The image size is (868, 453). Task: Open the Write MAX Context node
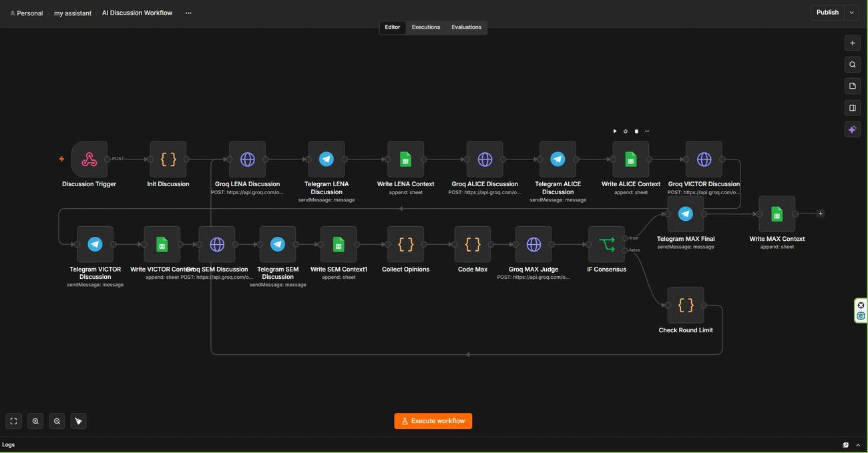pyautogui.click(x=777, y=214)
